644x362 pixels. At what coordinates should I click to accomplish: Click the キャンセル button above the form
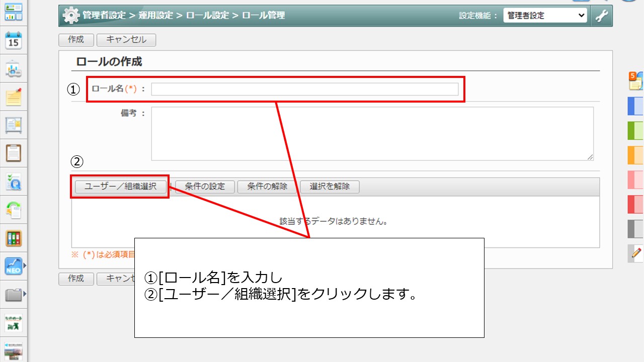126,40
